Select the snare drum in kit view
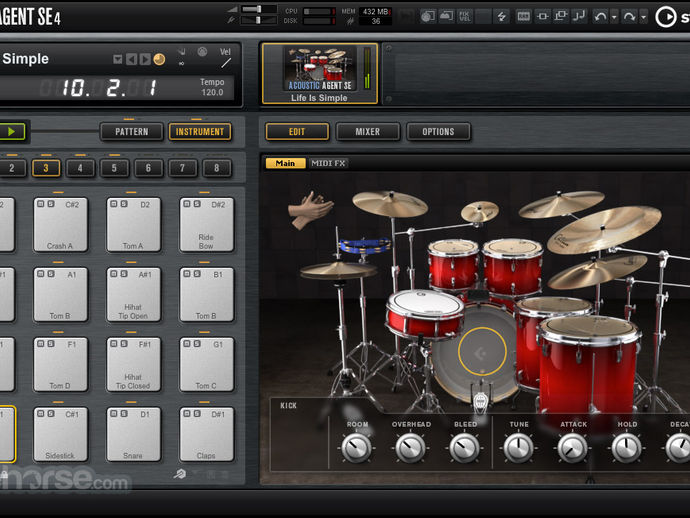The height and width of the screenshot is (518, 690). 425,313
